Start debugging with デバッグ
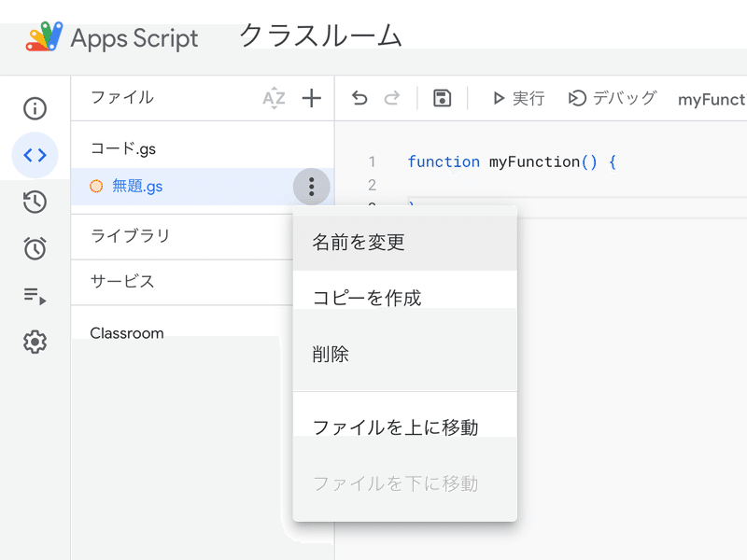This screenshot has width=747, height=560. pos(612,96)
